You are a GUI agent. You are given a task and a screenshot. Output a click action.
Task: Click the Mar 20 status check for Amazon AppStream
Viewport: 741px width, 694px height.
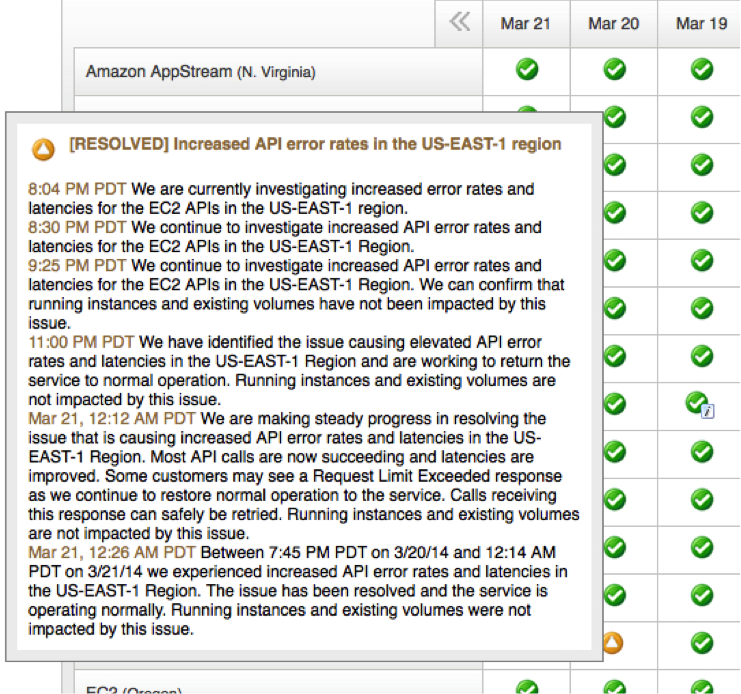614,69
